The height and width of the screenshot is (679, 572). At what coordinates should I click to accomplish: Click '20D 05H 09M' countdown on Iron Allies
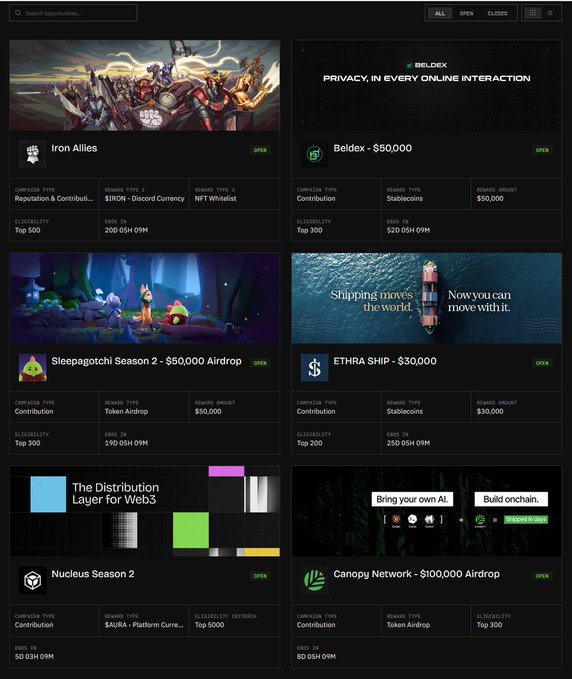click(x=126, y=230)
